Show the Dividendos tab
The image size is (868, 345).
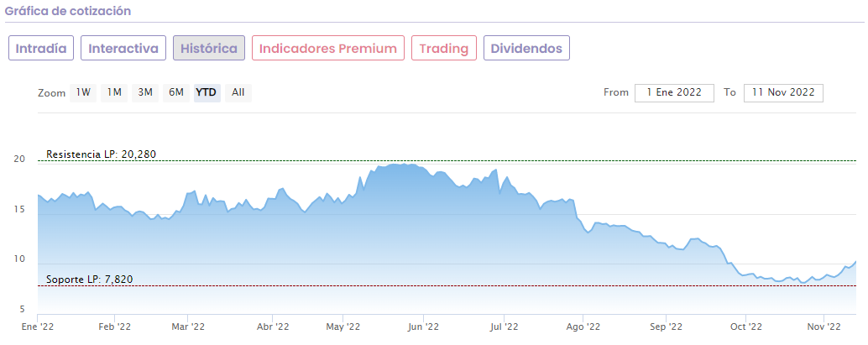(x=526, y=48)
